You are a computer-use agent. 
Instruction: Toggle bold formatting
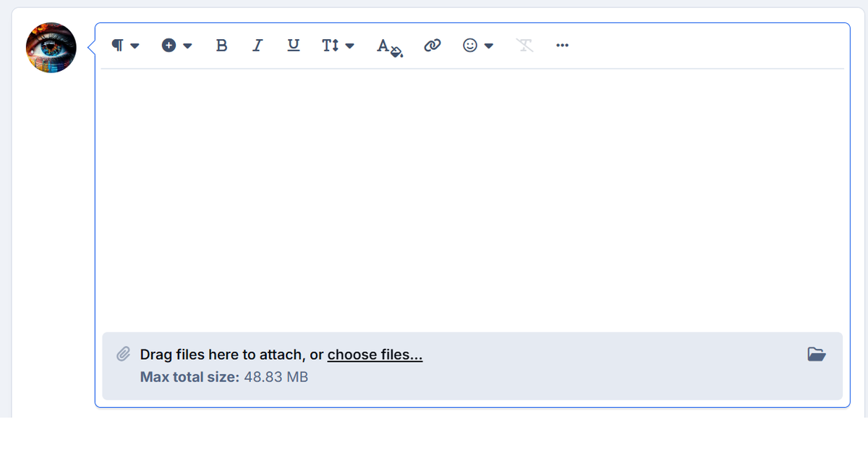pyautogui.click(x=221, y=46)
